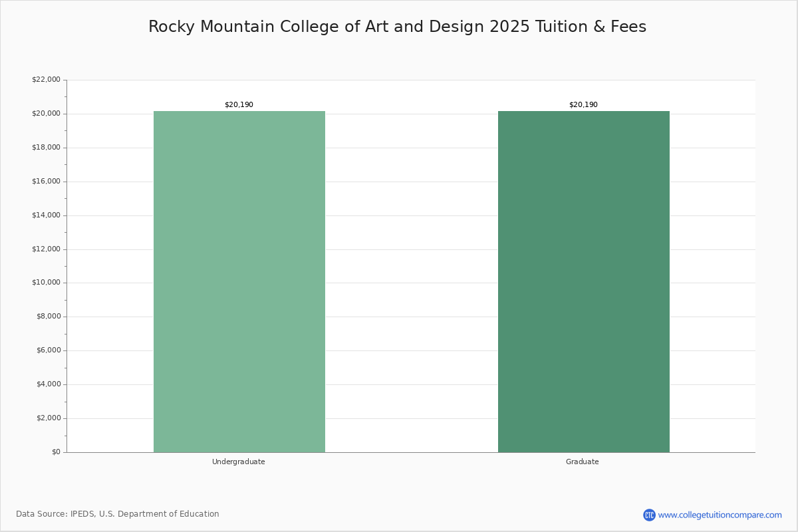The height and width of the screenshot is (532, 798).
Task: Click the $0 y-axis label
Action: [56, 452]
